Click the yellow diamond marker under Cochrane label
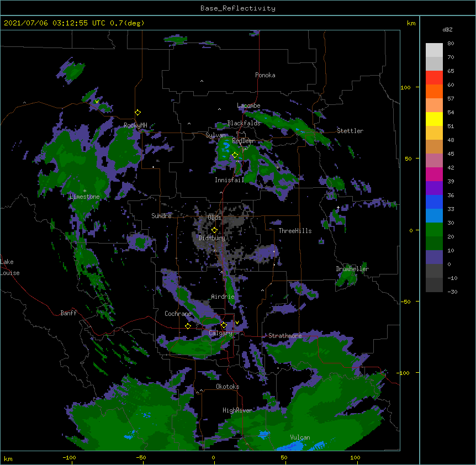This screenshot has height=465, width=476. pyautogui.click(x=188, y=326)
